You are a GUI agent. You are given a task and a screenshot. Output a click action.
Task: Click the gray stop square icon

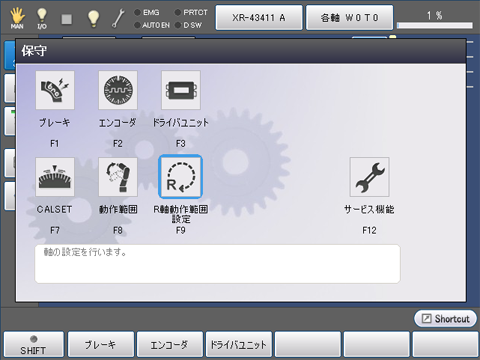[67, 19]
